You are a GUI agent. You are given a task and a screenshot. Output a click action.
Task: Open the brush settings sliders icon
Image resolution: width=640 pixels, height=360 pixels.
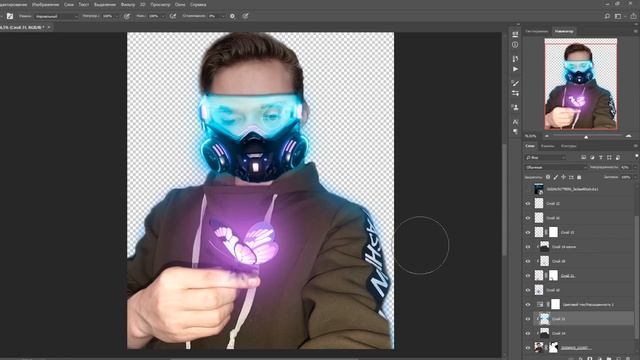[515, 93]
